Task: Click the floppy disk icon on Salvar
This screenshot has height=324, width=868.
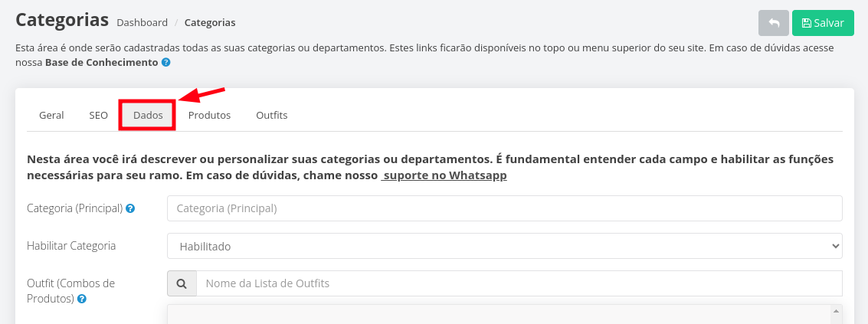Action: (x=807, y=23)
